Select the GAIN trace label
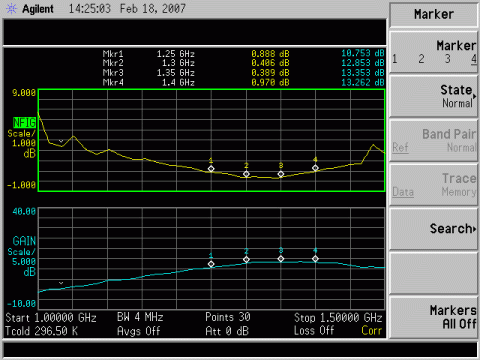The height and width of the screenshot is (360, 480). pyautogui.click(x=24, y=241)
